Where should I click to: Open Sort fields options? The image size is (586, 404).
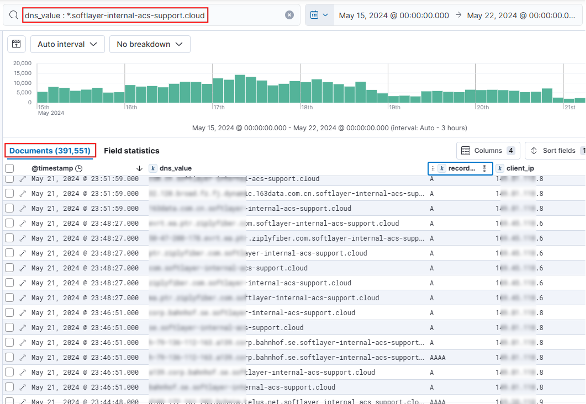(x=555, y=151)
